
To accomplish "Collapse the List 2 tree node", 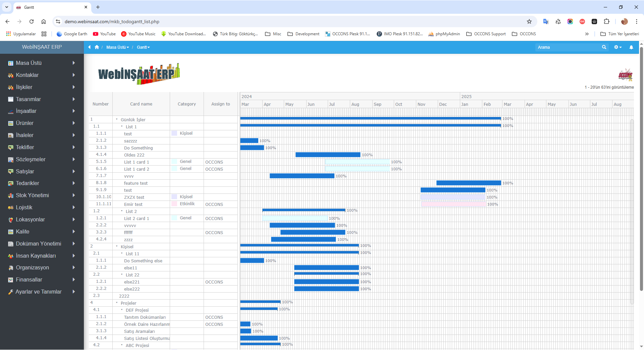I will click(x=122, y=211).
